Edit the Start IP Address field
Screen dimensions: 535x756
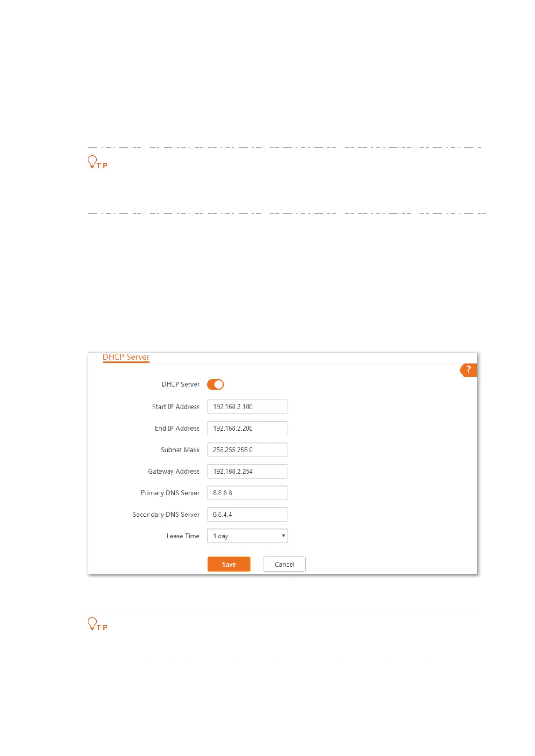tap(248, 407)
